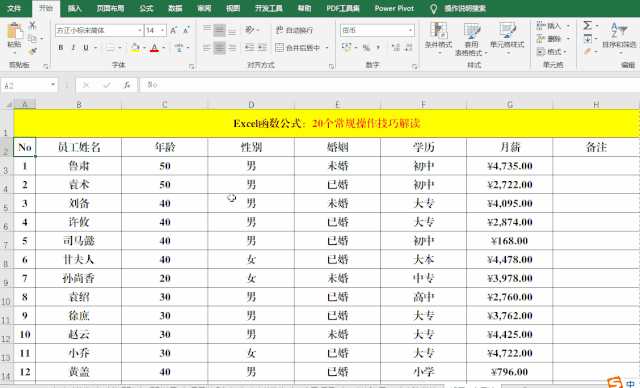Viewport: 640px width, 388px height.
Task: Open 条件格式 conditional formatting
Action: [438, 38]
